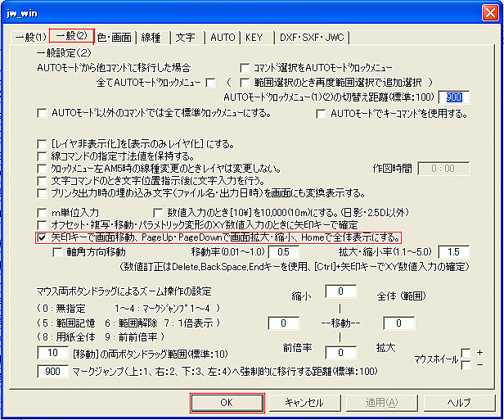
Task: Open the 線種 tab
Action: click(x=151, y=38)
